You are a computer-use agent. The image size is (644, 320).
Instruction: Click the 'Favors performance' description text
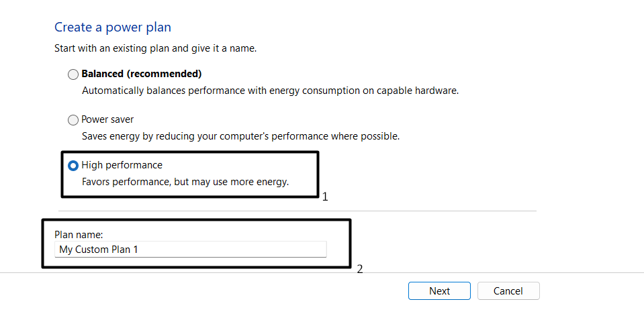185,182
